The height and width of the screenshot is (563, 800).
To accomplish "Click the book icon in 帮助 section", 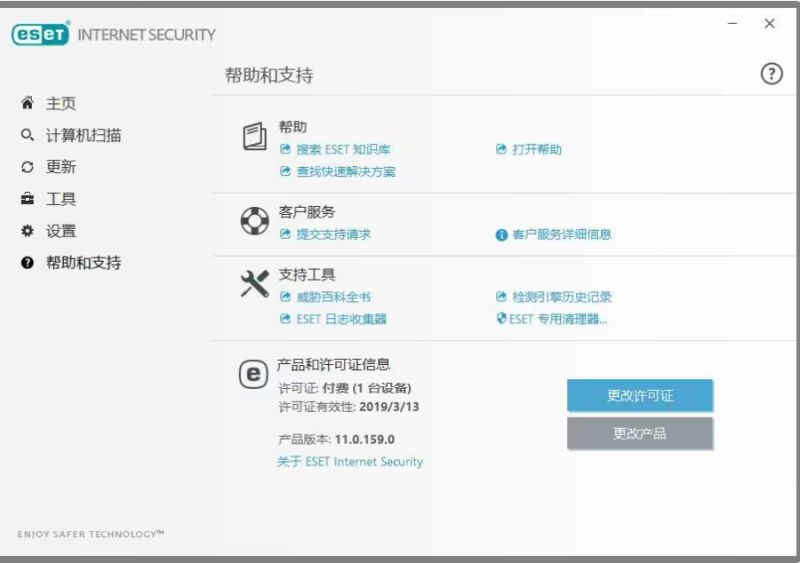I will point(254,136).
